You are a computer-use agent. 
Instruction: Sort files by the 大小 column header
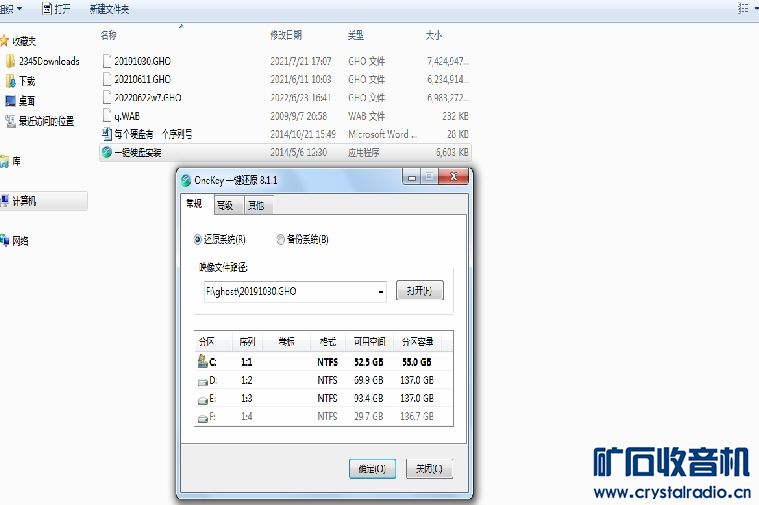[x=434, y=35]
